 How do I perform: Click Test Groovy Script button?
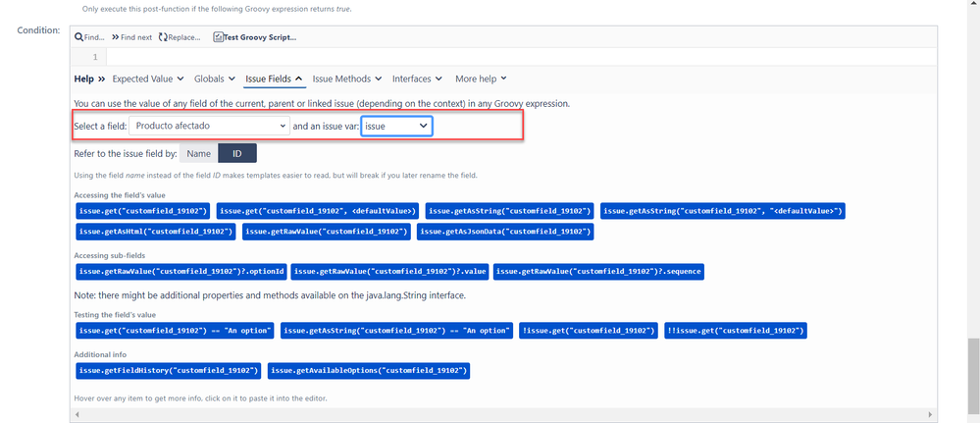pos(254,37)
